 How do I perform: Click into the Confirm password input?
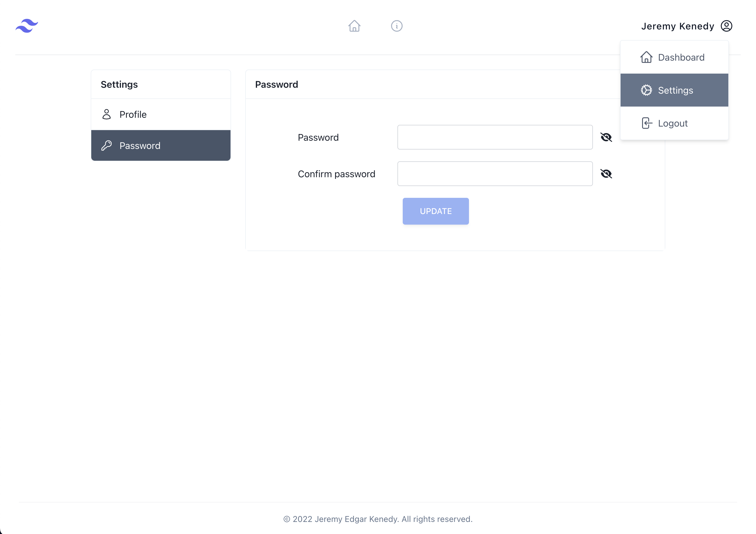pyautogui.click(x=495, y=174)
